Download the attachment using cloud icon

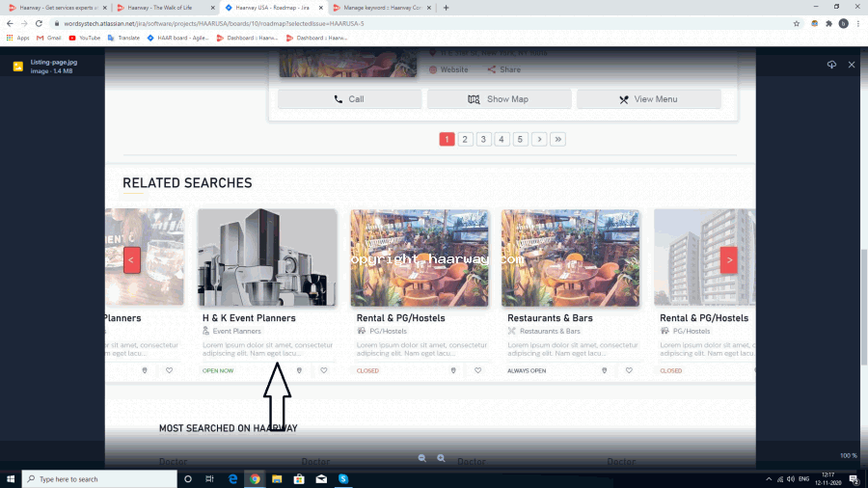[x=831, y=65]
